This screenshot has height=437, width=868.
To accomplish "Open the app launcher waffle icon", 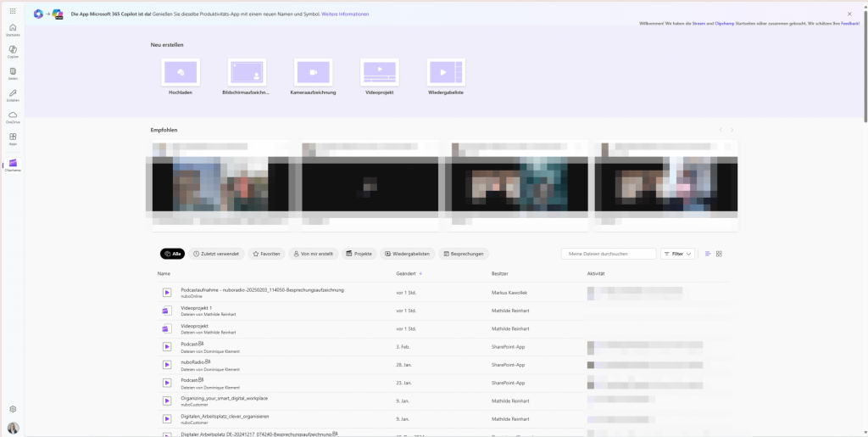I will pos(13,11).
